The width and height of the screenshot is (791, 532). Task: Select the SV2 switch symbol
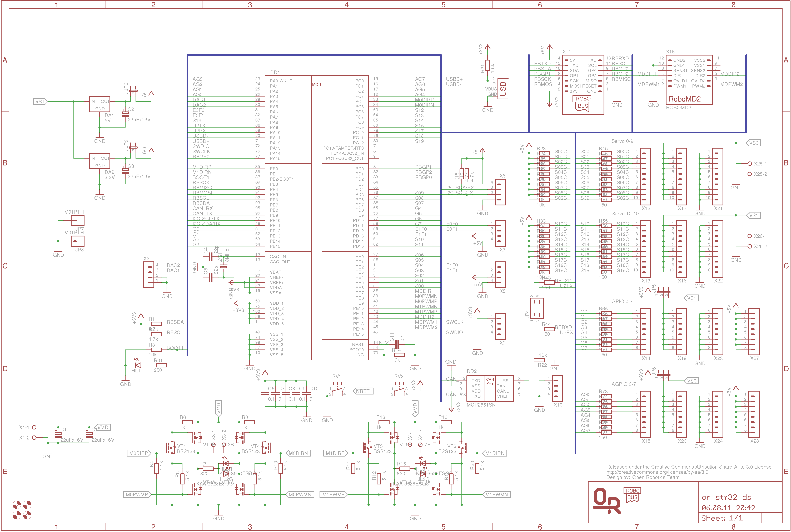click(x=399, y=389)
